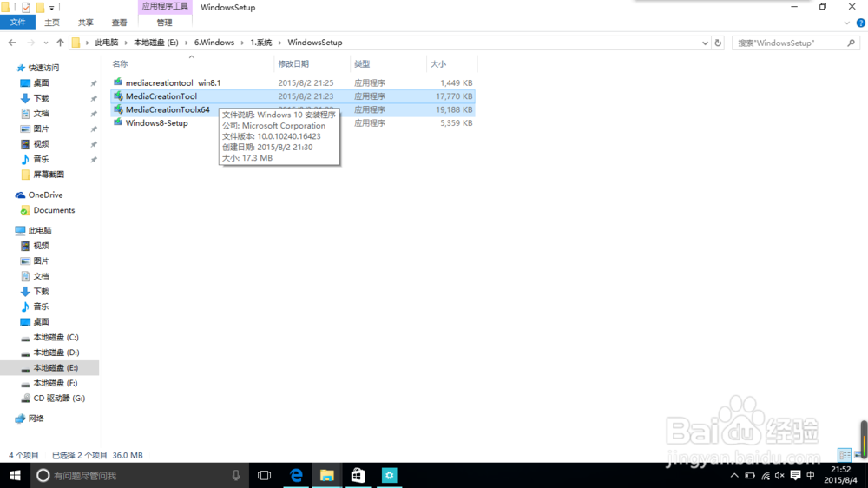Open 网络 in the navigation pane
Screen dimensions: 868x488
36,419
